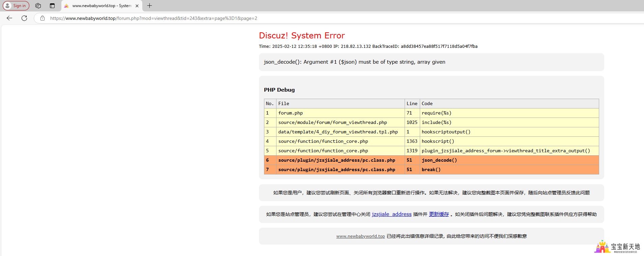Click the Line column header
The height and width of the screenshot is (256, 644).
(x=412, y=103)
